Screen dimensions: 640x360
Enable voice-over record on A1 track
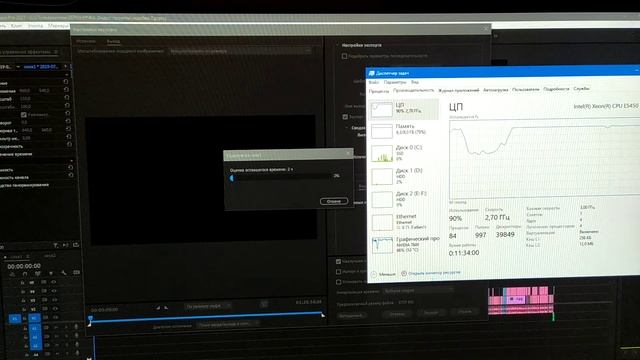coord(76,327)
